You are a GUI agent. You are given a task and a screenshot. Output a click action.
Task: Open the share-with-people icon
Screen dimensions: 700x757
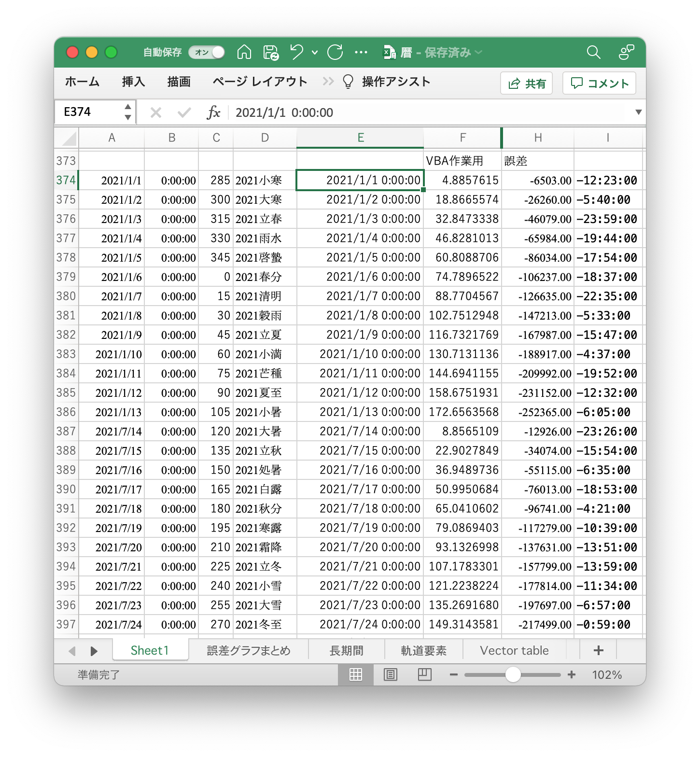626,52
